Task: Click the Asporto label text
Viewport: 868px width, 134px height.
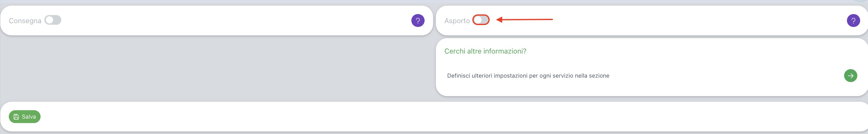Action: click(x=457, y=21)
